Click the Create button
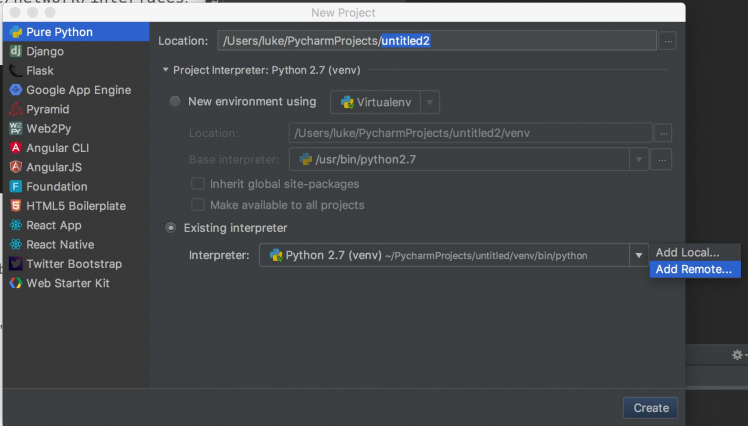 (x=651, y=408)
